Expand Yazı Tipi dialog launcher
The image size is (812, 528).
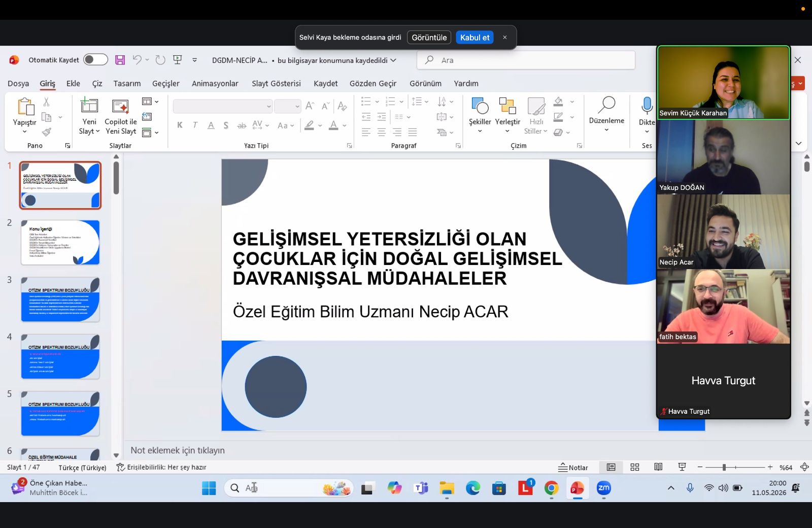(349, 146)
